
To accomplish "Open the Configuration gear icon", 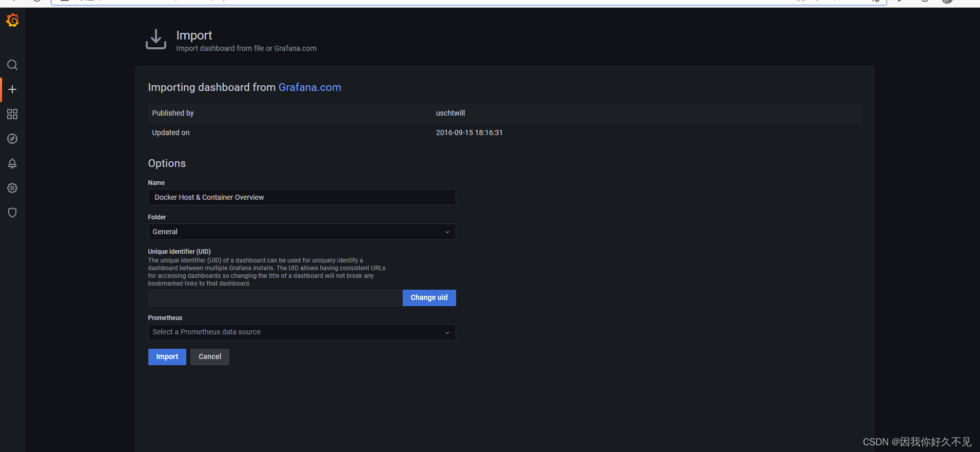I will (12, 188).
